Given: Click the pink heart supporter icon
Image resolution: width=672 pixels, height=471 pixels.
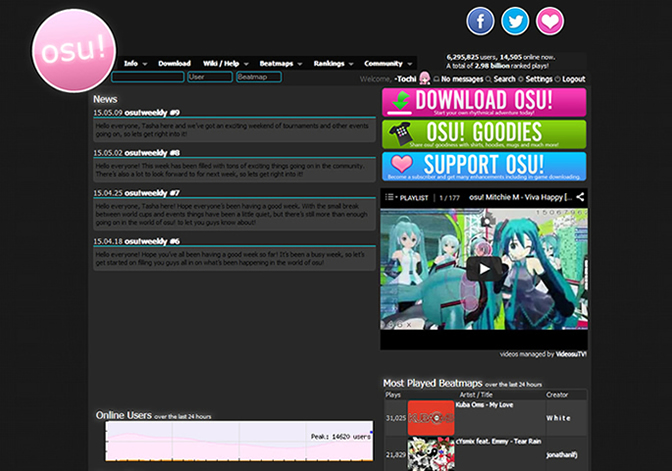Looking at the screenshot, I should coord(550,21).
